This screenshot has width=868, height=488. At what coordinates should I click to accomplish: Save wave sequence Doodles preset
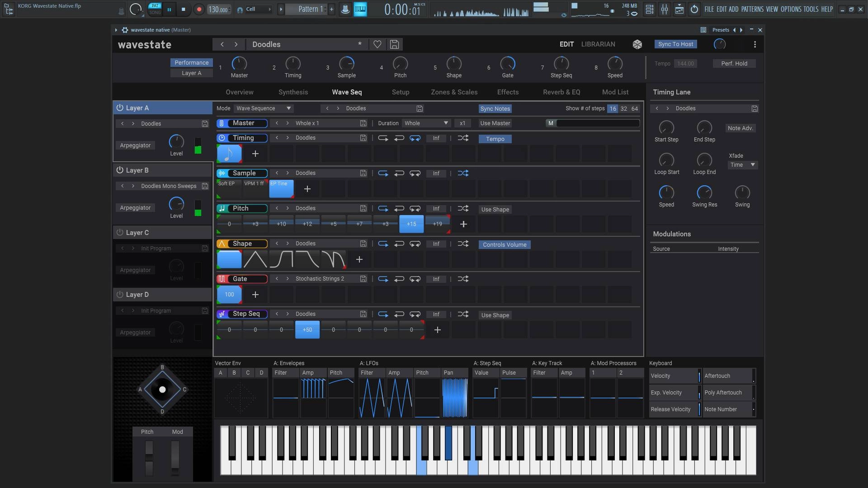click(x=420, y=108)
